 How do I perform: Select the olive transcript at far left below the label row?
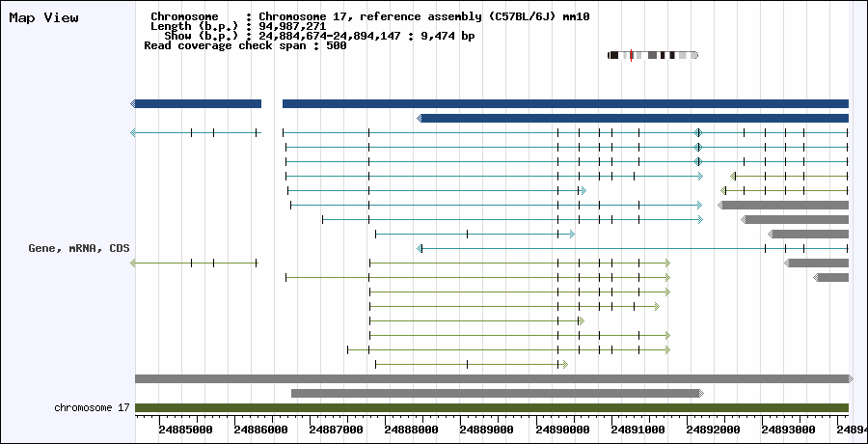194,263
